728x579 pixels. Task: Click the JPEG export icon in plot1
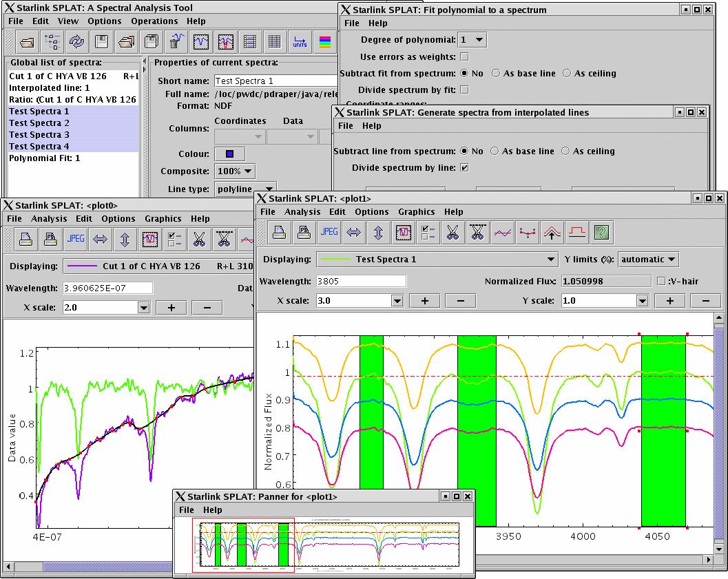[x=329, y=232]
